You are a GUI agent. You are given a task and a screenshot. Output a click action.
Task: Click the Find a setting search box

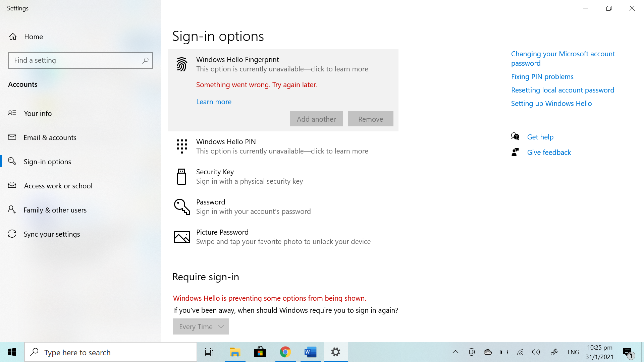click(80, 60)
